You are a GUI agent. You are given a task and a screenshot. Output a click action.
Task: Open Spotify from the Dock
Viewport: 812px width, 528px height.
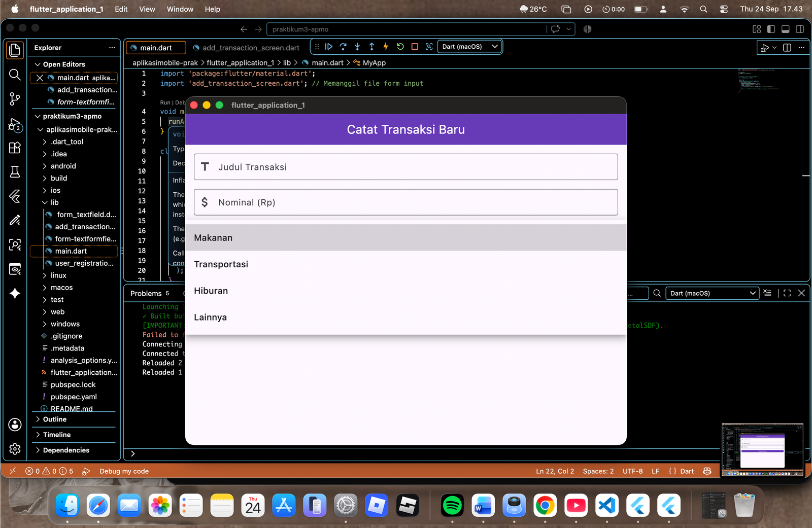tap(452, 506)
